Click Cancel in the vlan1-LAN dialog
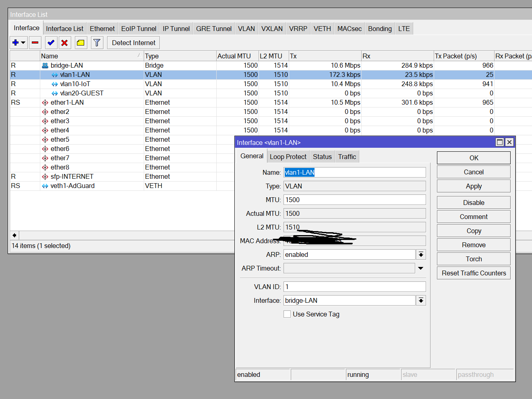Image resolution: width=532 pixels, height=399 pixels. coord(474,172)
